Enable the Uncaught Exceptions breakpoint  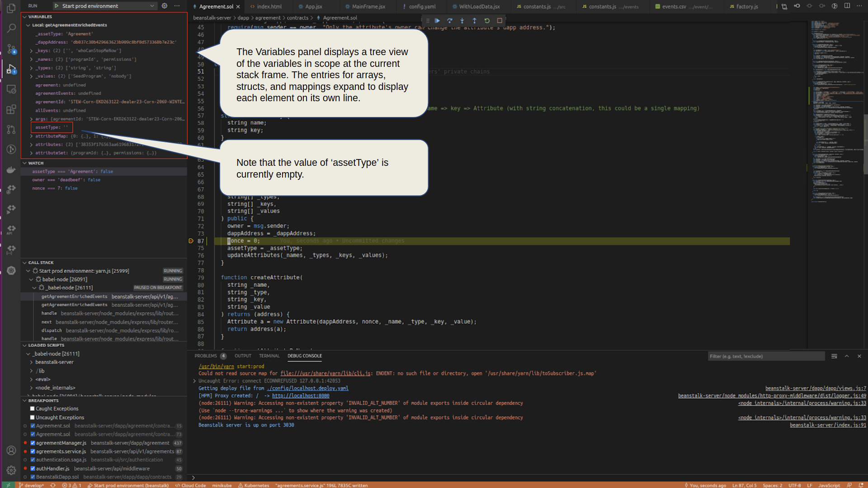click(33, 418)
